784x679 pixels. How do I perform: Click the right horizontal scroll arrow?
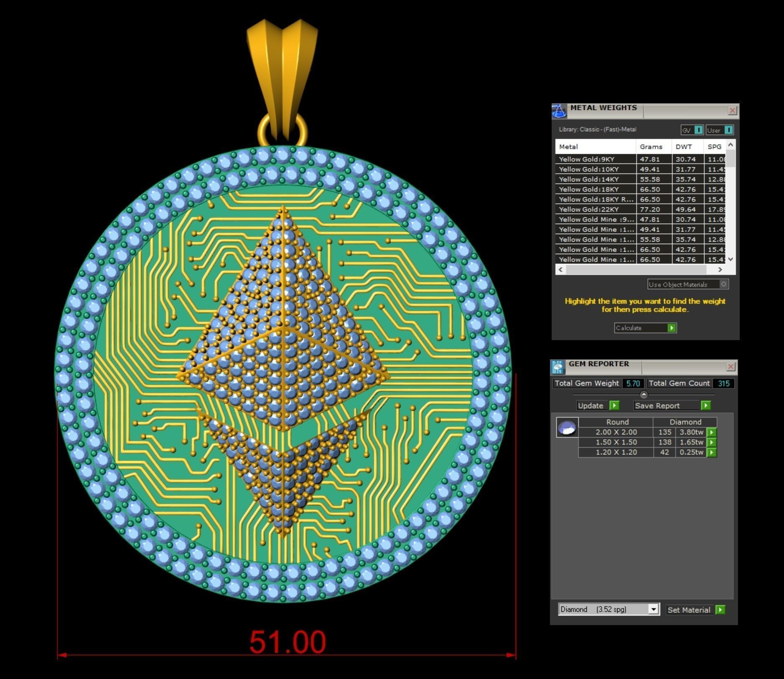(720, 270)
